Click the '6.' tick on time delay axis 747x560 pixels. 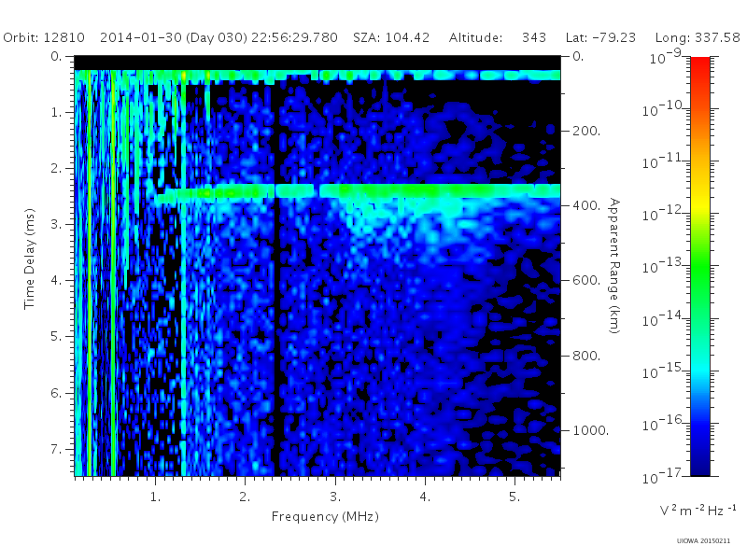(x=56, y=393)
